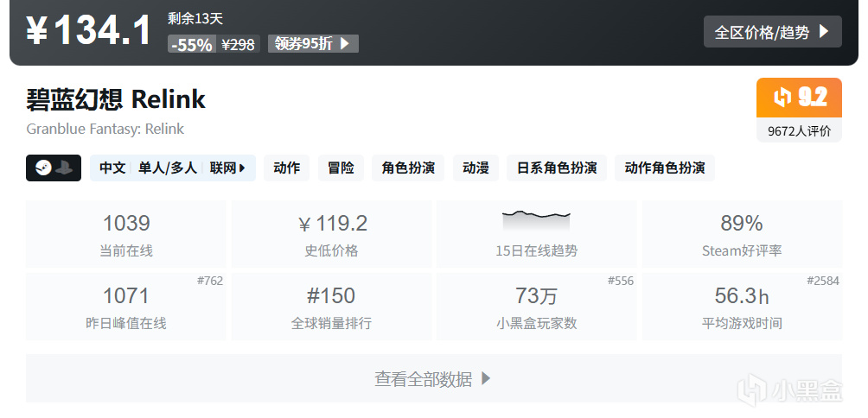Click the Granblue Fantasy: Relink subtitle

(x=105, y=129)
